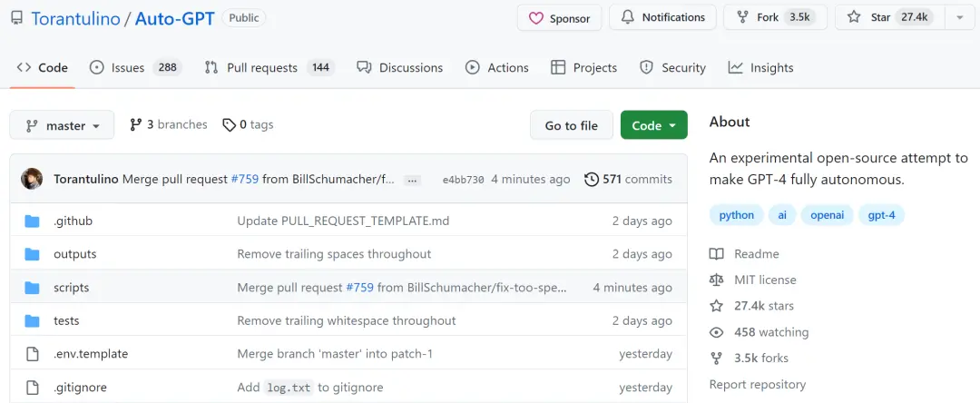This screenshot has height=403, width=980.
Task: Open the commit history clock icon
Action: click(x=592, y=180)
